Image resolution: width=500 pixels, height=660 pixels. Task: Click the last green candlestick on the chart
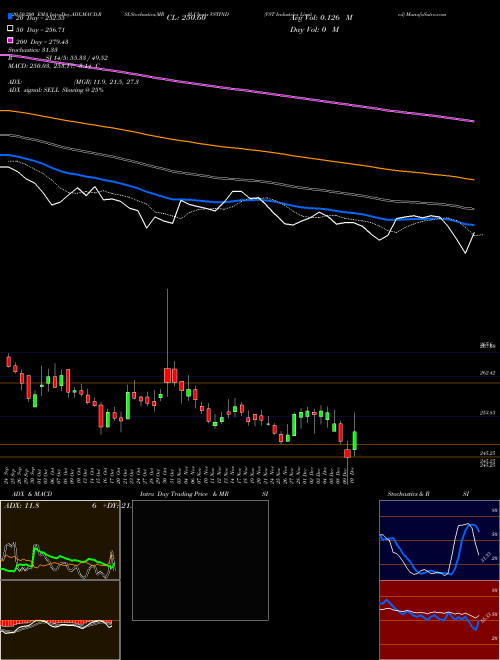(355, 440)
